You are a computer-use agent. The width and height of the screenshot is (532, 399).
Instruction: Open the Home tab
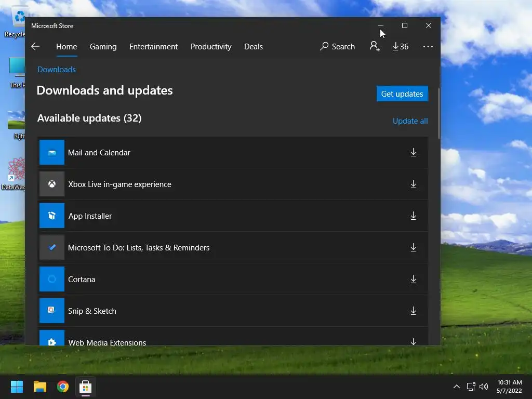66,46
